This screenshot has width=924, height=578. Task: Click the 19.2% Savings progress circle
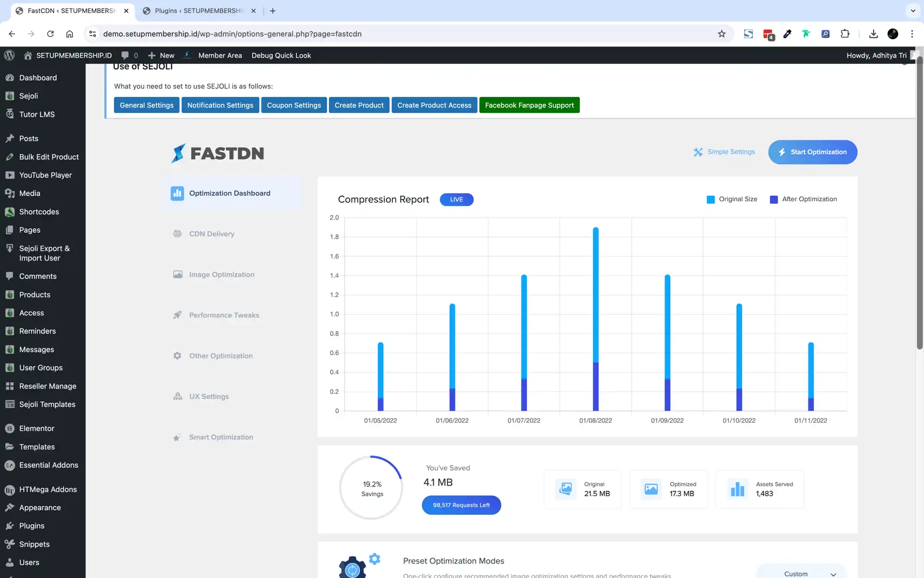tap(372, 488)
